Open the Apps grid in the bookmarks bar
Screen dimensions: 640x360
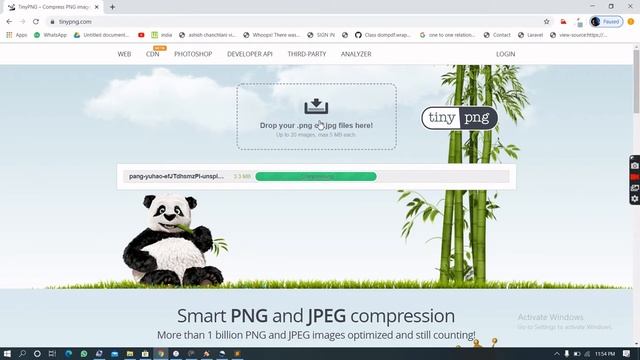click(x=17, y=35)
